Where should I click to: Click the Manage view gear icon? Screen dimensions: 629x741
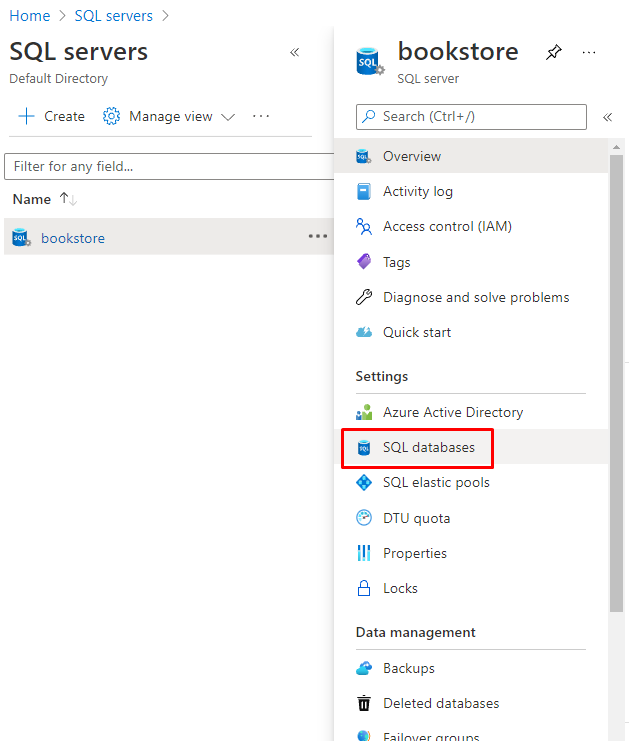(x=111, y=116)
